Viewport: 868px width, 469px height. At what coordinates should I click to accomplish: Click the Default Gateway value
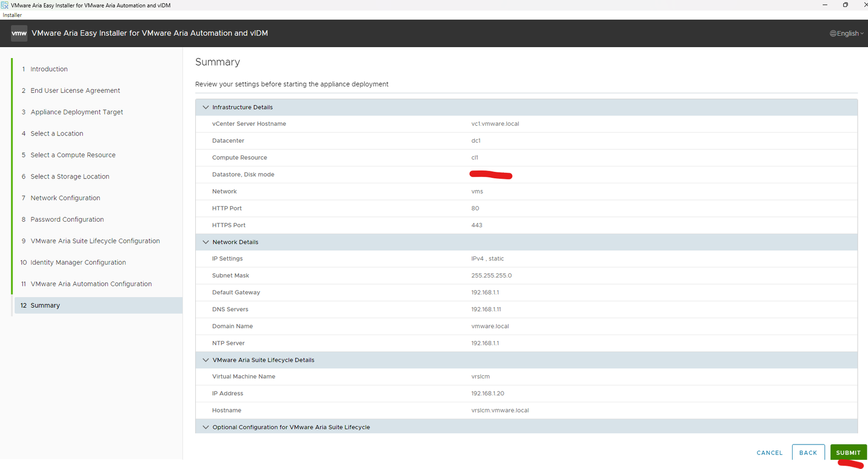pyautogui.click(x=485, y=292)
